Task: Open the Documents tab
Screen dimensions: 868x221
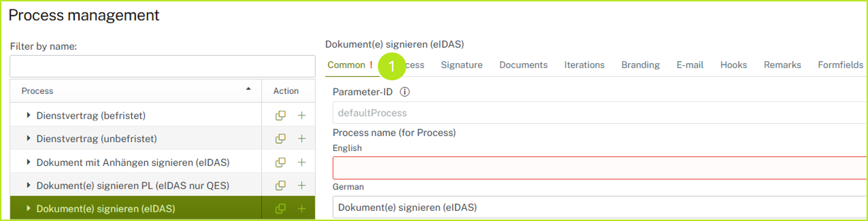Action: [523, 65]
